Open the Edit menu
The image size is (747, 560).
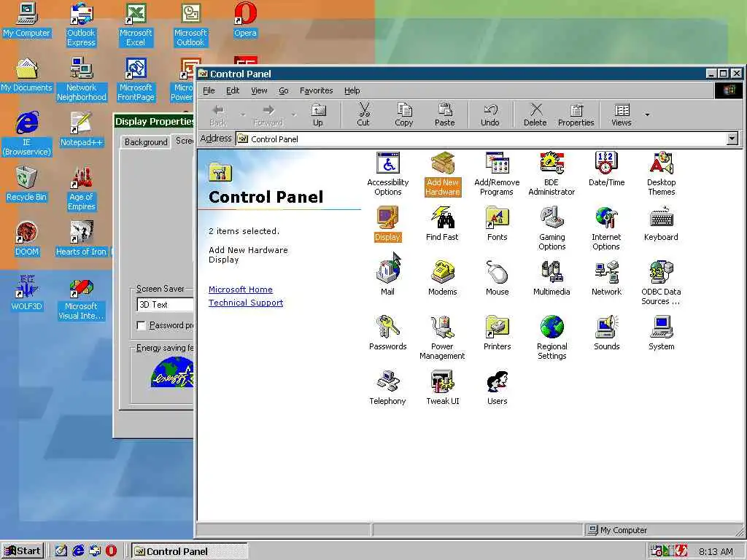click(233, 90)
